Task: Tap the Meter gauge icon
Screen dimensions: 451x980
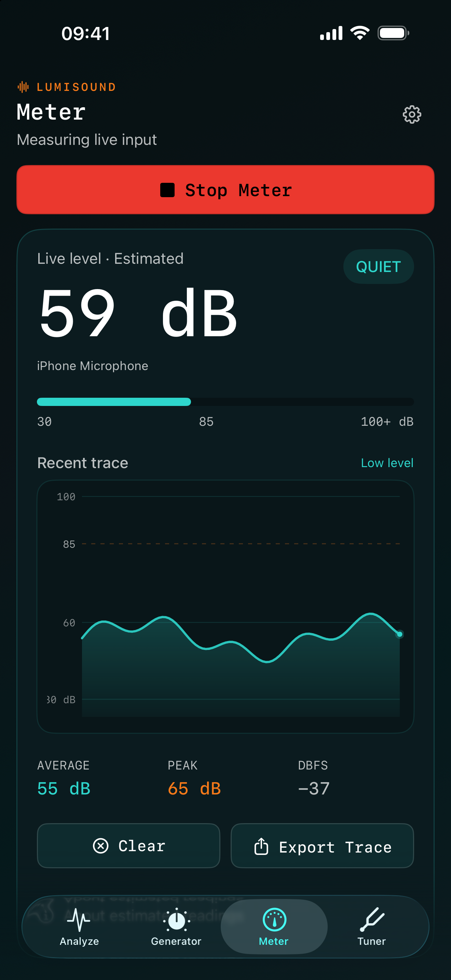Action: click(x=274, y=920)
